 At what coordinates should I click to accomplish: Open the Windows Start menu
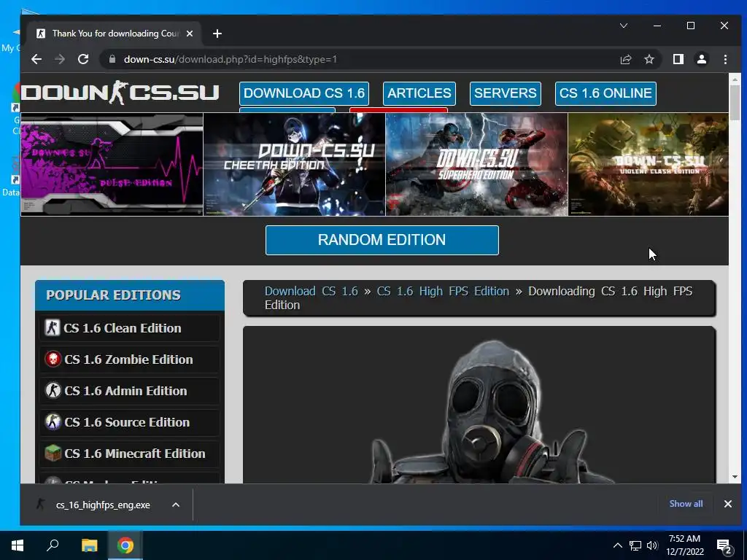(x=18, y=545)
